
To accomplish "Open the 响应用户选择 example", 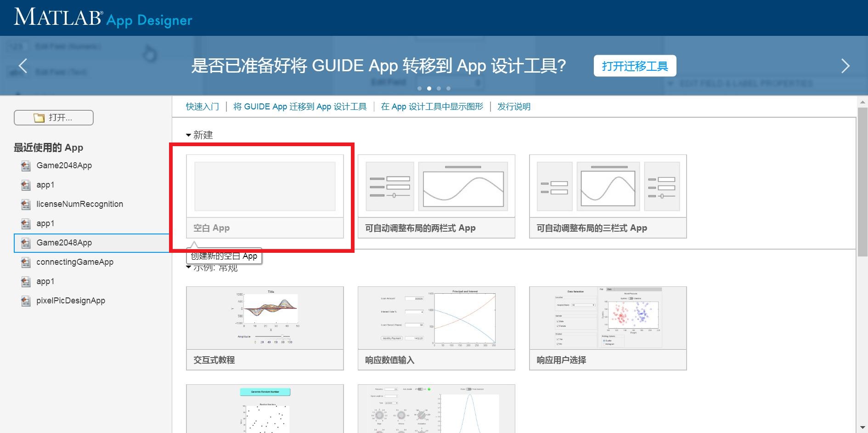I will pyautogui.click(x=608, y=328).
